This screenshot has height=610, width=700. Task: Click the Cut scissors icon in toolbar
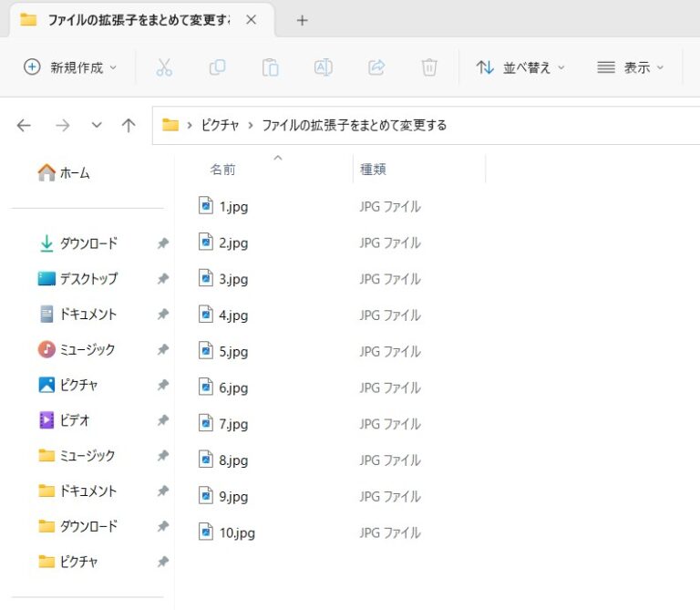pyautogui.click(x=164, y=67)
